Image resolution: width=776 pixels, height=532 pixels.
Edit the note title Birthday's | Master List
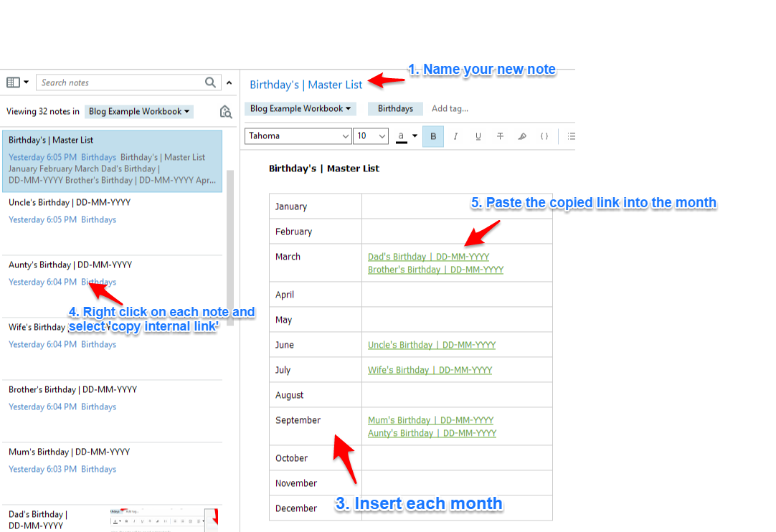pos(306,85)
